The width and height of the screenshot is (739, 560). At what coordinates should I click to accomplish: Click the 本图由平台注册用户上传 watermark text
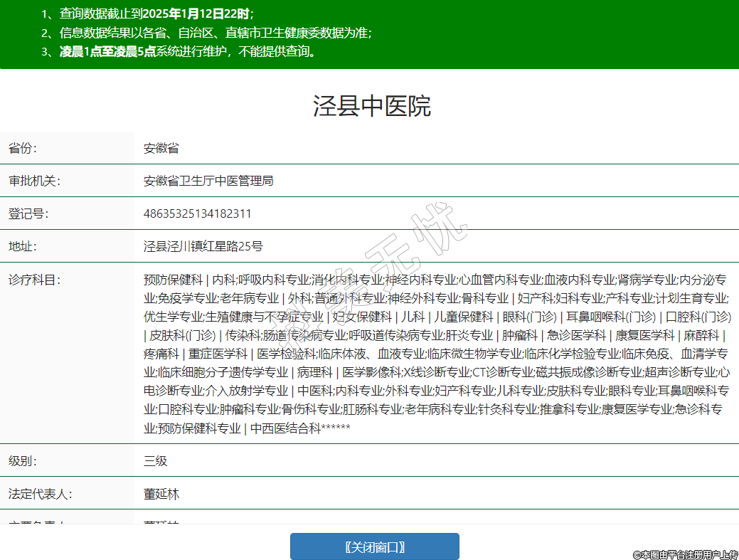685,554
